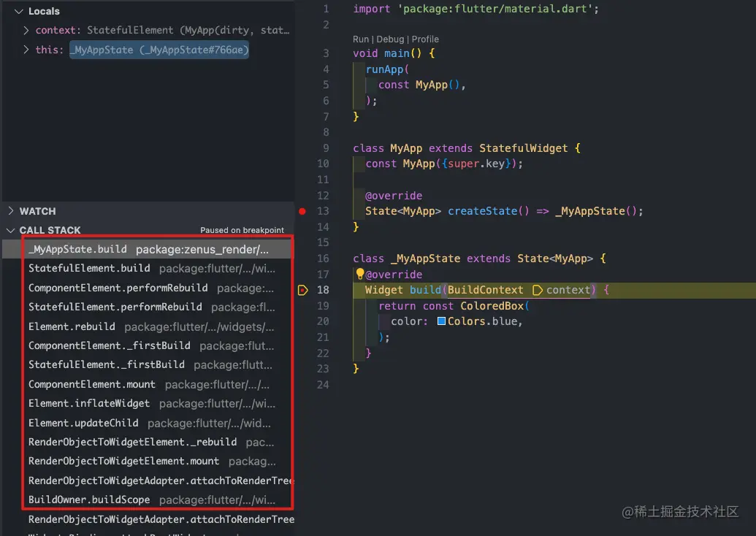The width and height of the screenshot is (756, 536).
Task: Click the BuildContext type in build signature
Action: click(x=485, y=290)
